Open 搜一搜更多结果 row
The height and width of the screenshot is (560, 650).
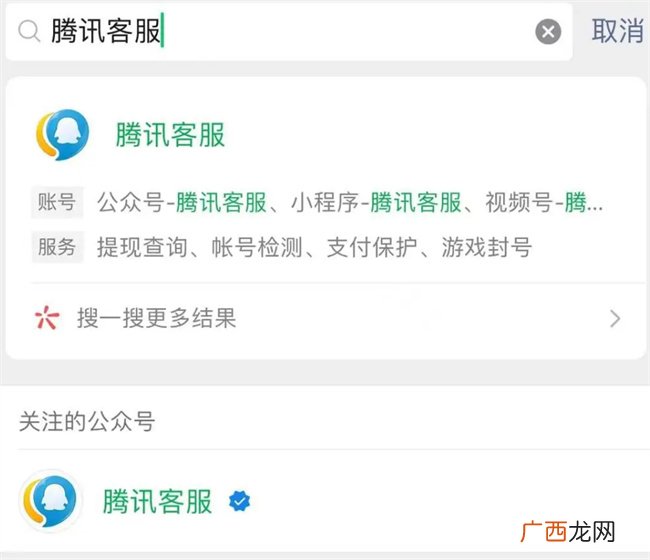(x=325, y=318)
